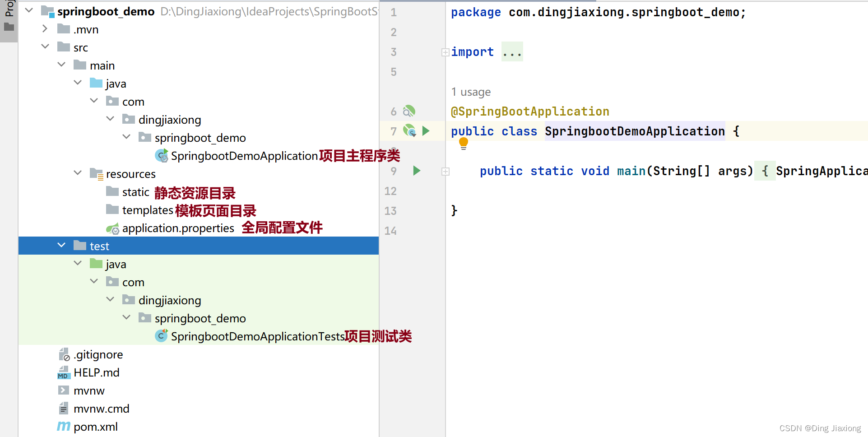The image size is (868, 437).
Task: Click the Spring bean gutter icon on line 6
Action: [x=409, y=111]
